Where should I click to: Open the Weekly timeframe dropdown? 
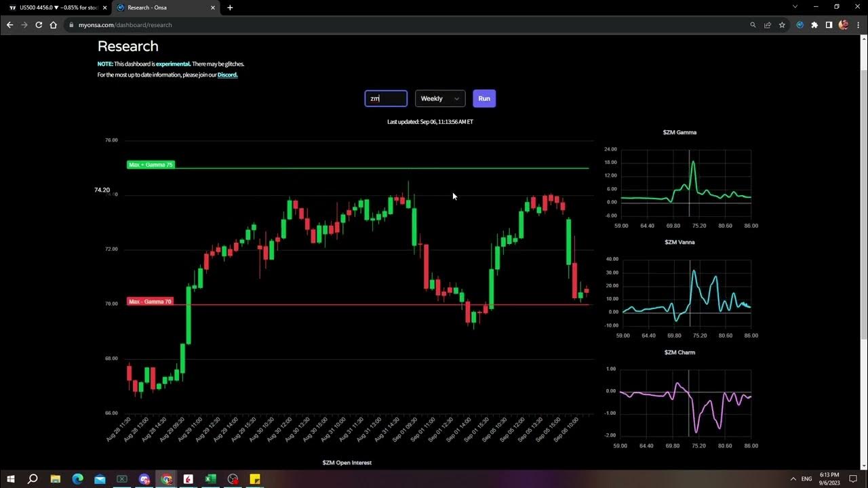point(440,98)
